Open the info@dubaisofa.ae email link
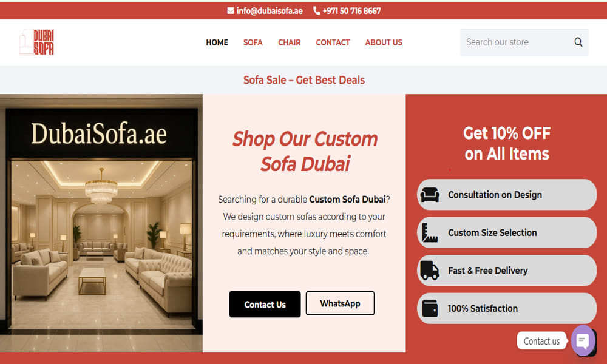The image size is (607, 364). click(270, 11)
